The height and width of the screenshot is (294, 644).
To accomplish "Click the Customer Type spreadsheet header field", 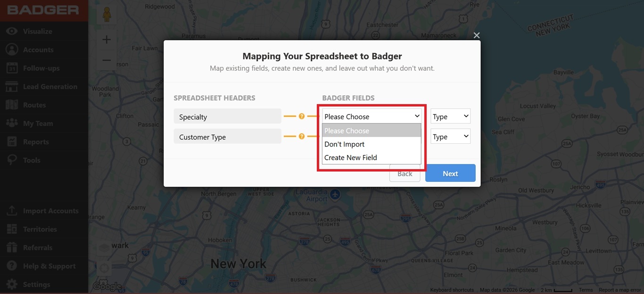I will pyautogui.click(x=227, y=137).
